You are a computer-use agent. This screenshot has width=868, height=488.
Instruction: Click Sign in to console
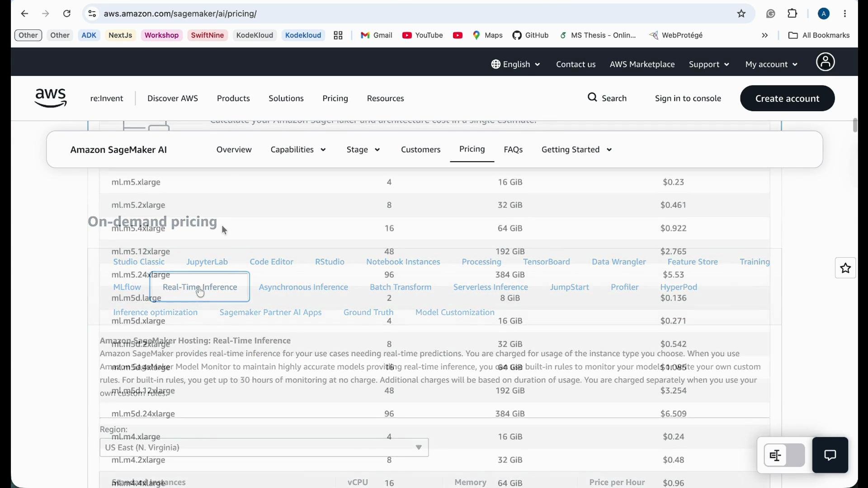point(688,99)
